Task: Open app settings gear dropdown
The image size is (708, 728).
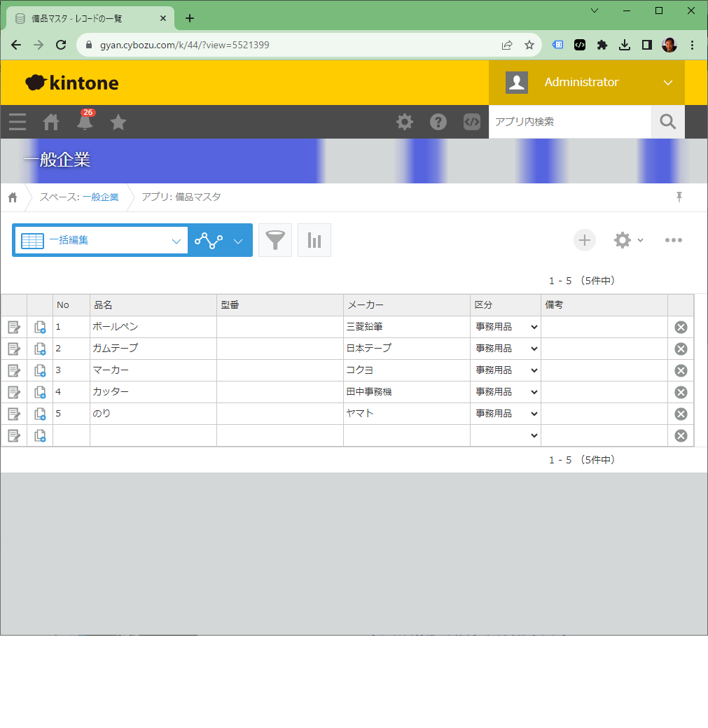Action: 627,240
